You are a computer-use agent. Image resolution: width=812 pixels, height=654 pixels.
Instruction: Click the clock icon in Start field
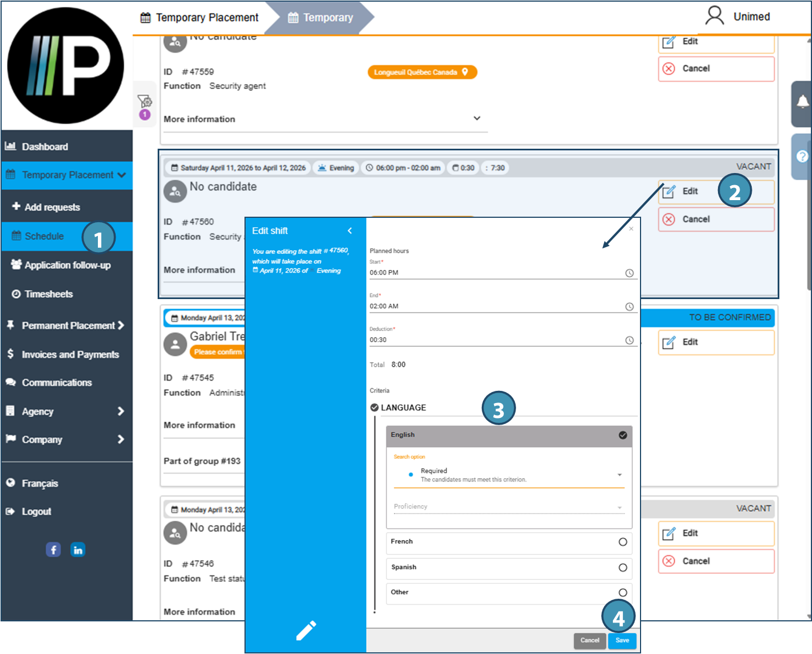tap(629, 273)
